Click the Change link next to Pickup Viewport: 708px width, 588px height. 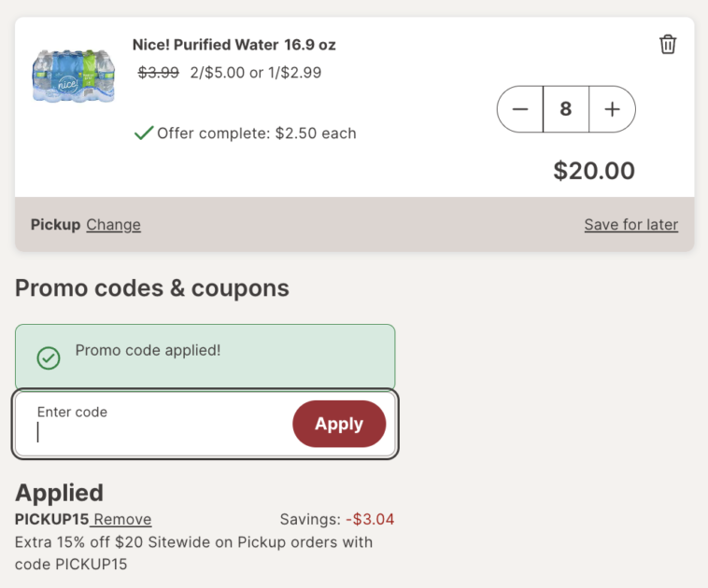(x=113, y=225)
